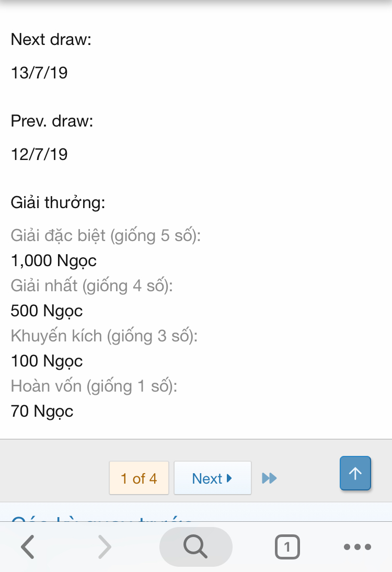The height and width of the screenshot is (572, 392).
Task: Select the "1,000 Ngọc" prize value
Action: point(53,260)
